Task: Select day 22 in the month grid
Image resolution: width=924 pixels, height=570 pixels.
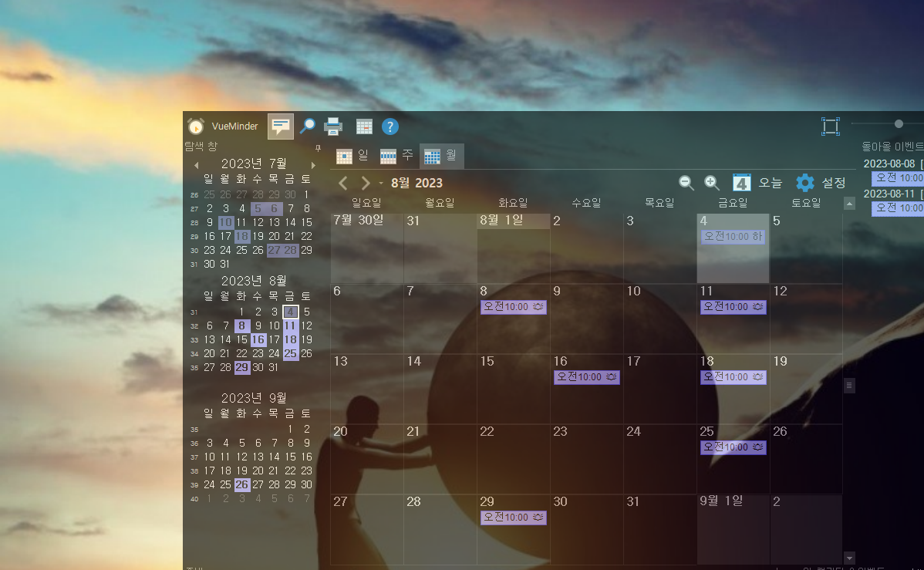Action: [513, 459]
